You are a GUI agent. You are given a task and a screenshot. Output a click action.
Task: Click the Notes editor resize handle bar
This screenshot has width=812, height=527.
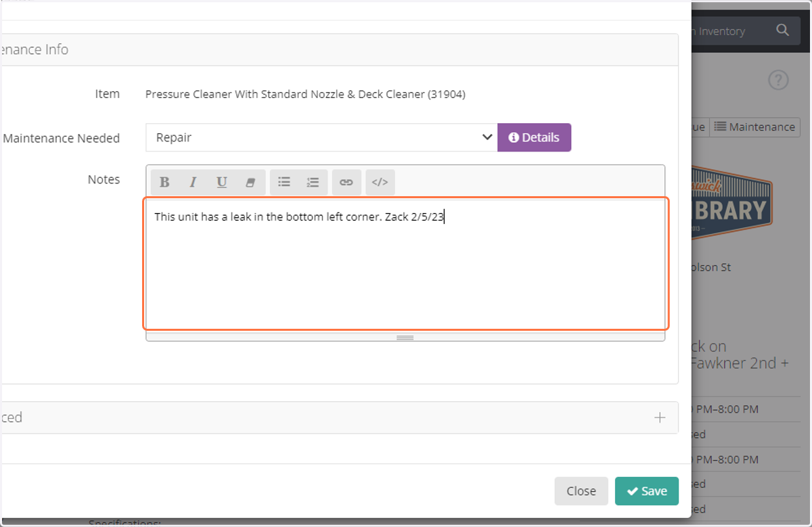coord(405,337)
